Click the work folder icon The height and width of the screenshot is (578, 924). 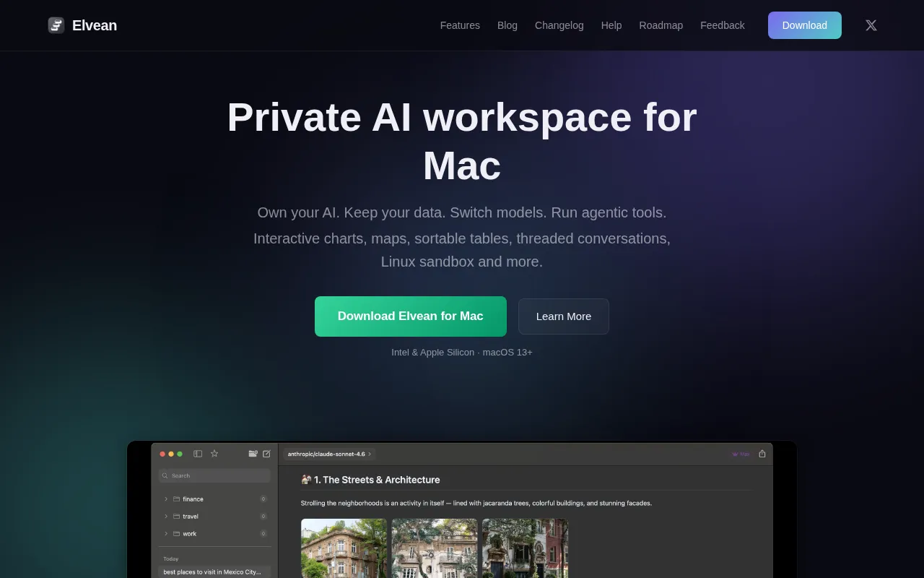176,534
